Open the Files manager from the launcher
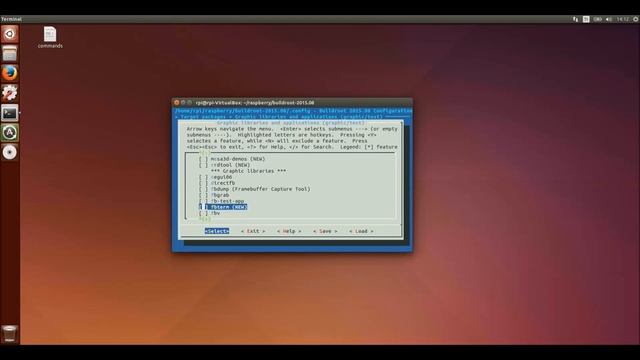Image resolution: width=640 pixels, height=360 pixels. click(10, 53)
